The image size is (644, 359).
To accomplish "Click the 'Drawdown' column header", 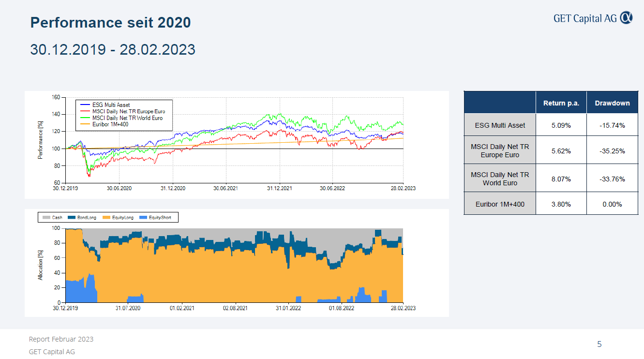I will click(612, 103).
